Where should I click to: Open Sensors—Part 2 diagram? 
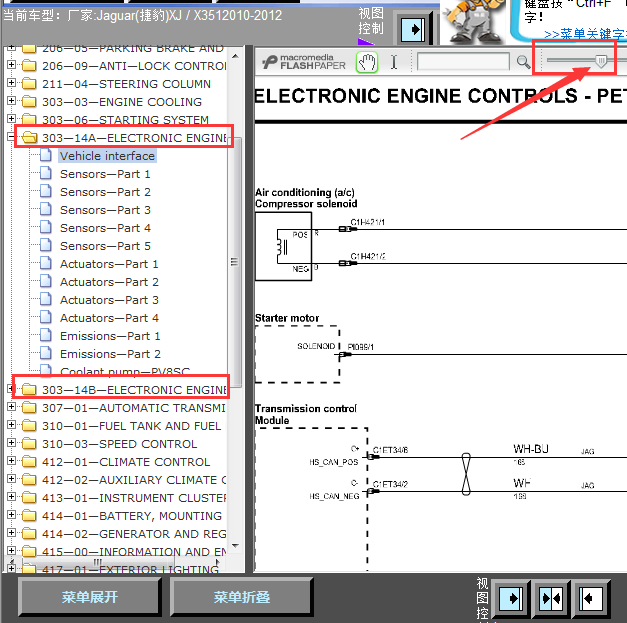[105, 192]
